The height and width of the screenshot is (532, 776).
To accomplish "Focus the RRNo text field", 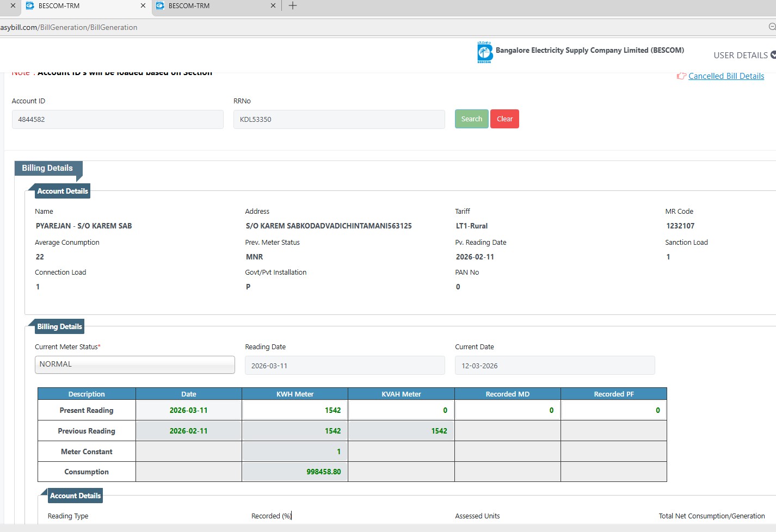I will (338, 120).
